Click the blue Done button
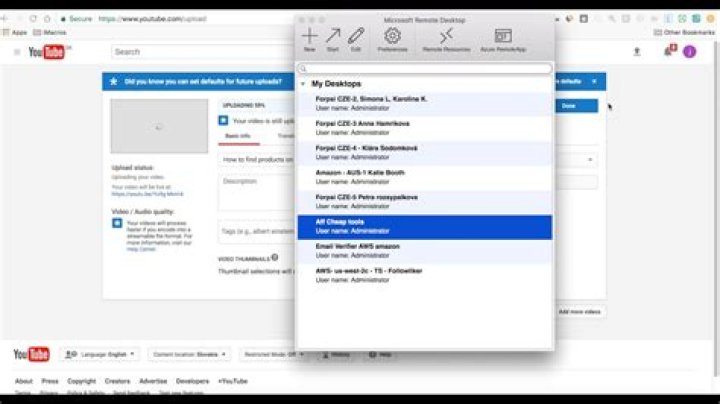 coord(569,105)
